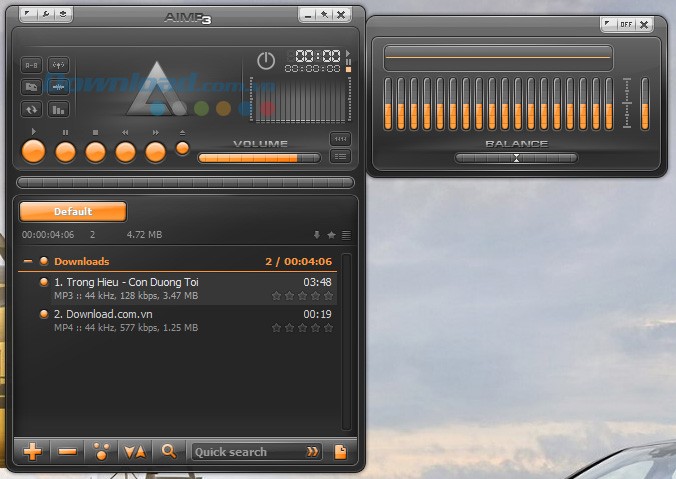Click the playlist magnifier search icon
Screen dimensions: 676x479
[x=168, y=451]
